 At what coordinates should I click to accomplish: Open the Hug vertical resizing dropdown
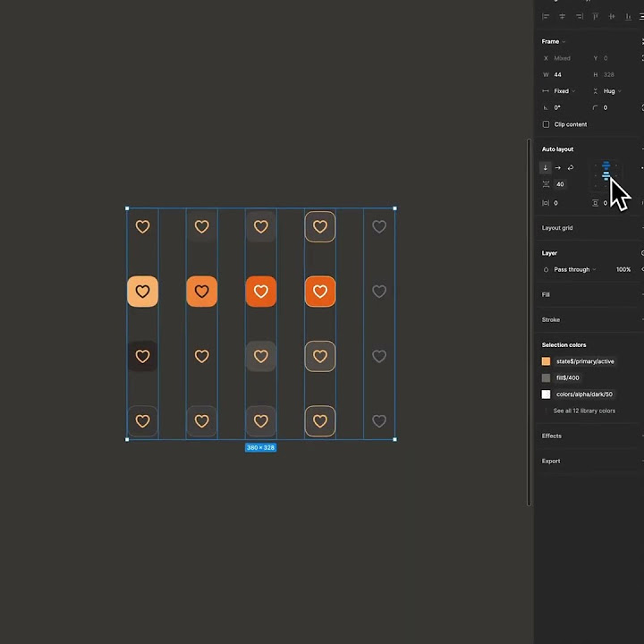[x=612, y=91]
